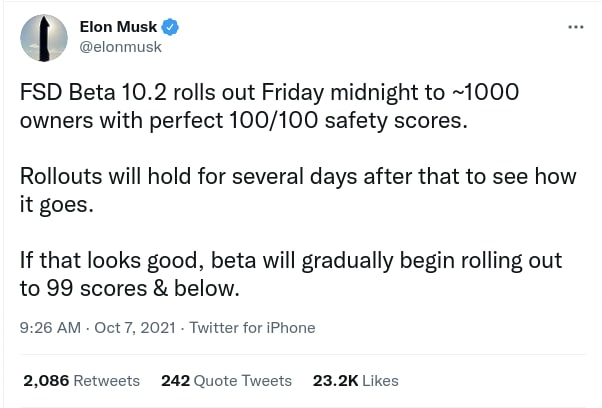Click the it goes line of text
This screenshot has width=602, height=408.
click(x=57, y=205)
